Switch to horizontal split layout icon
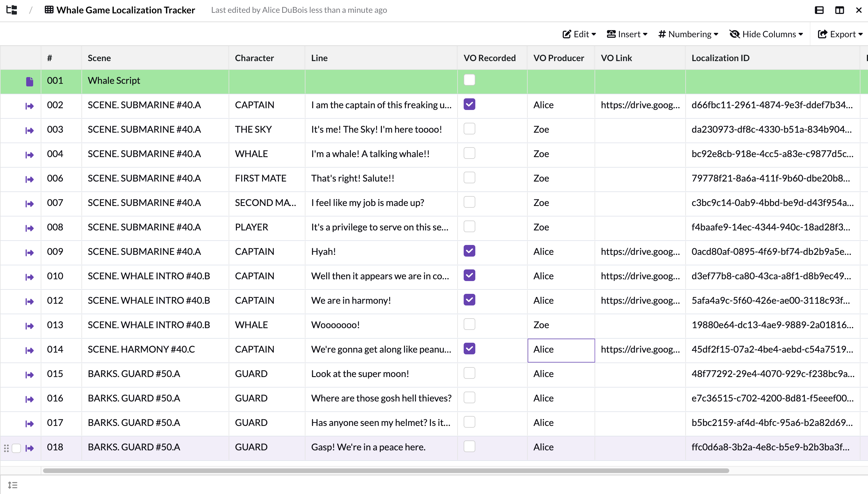The width and height of the screenshot is (868, 494). click(x=819, y=10)
